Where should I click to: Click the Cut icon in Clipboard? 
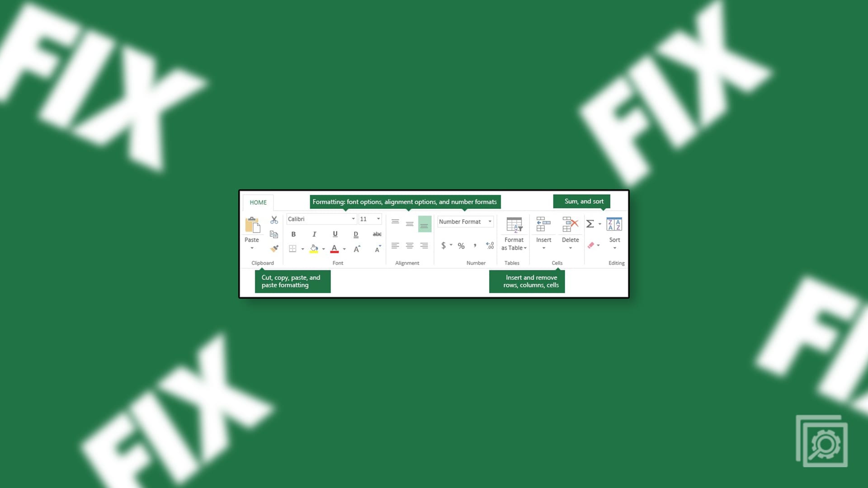click(x=274, y=220)
